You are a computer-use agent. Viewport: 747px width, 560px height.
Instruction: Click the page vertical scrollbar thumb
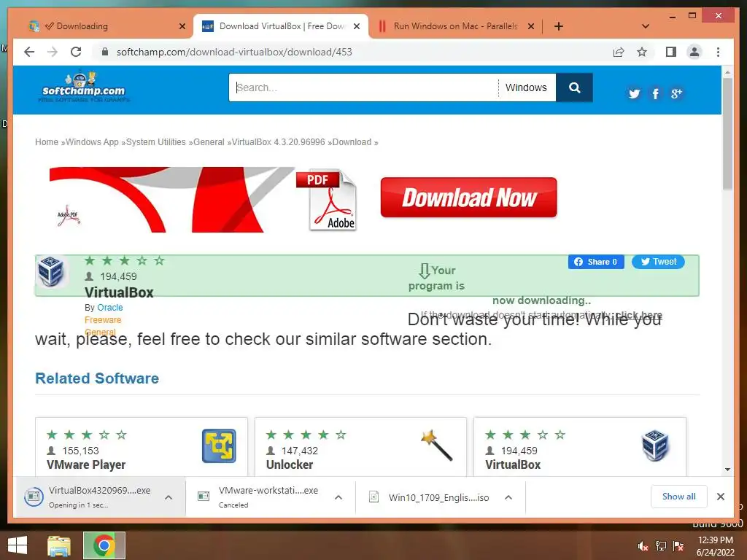(727, 134)
